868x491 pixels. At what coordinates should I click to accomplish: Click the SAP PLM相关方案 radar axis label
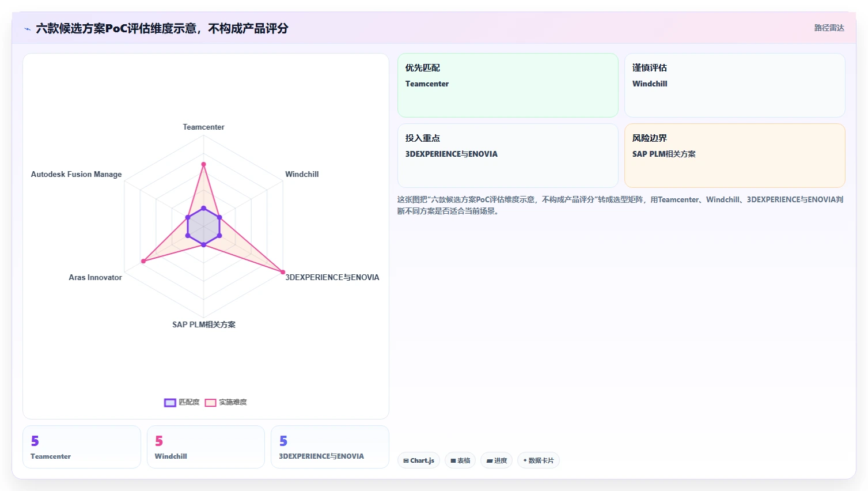[204, 324]
